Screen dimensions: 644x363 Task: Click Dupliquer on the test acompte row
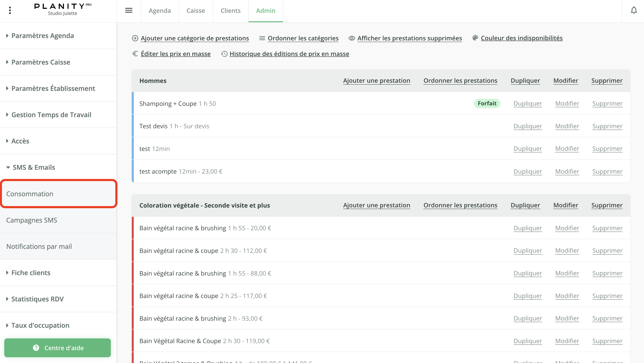click(x=527, y=171)
